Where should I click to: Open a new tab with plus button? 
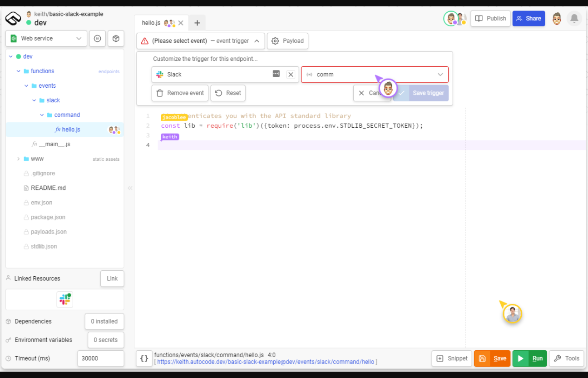[x=197, y=23]
